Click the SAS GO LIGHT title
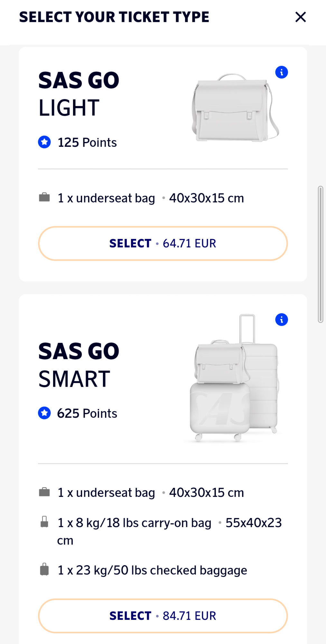326x644 pixels. pyautogui.click(x=79, y=94)
